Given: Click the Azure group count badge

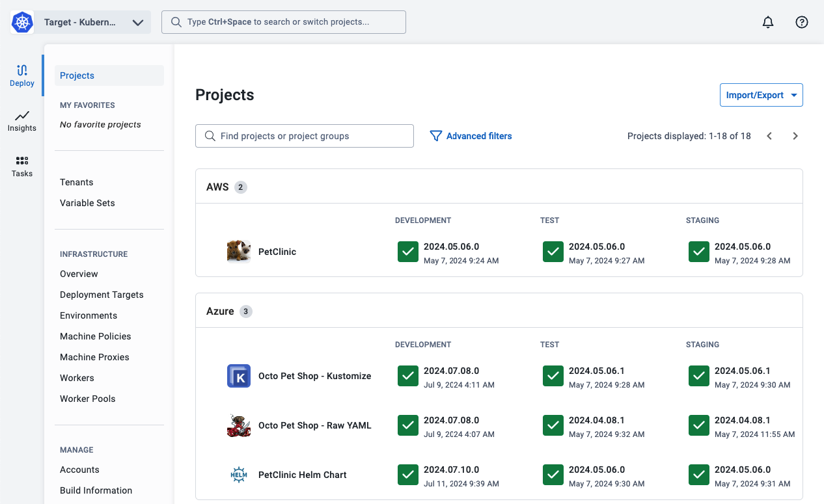Looking at the screenshot, I should click(246, 312).
